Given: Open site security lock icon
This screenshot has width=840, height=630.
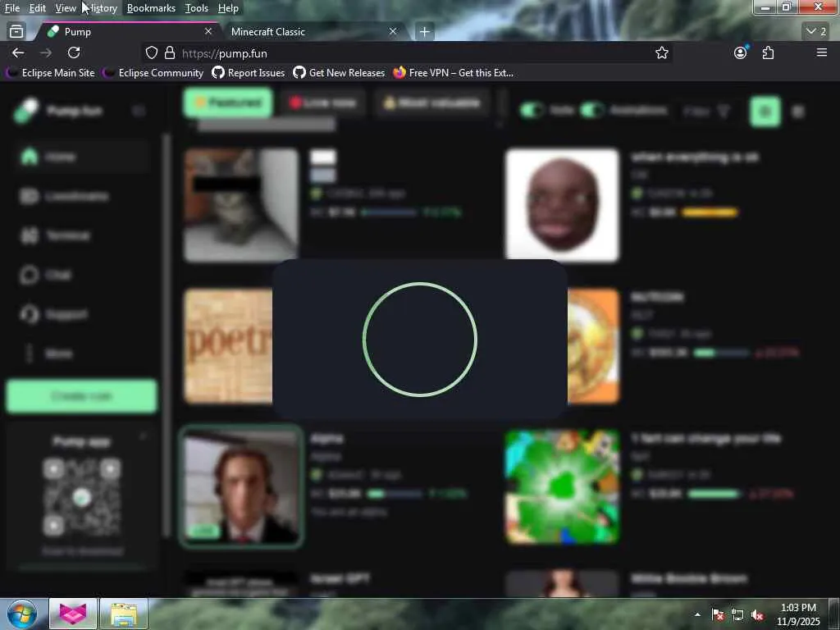Looking at the screenshot, I should [170, 52].
